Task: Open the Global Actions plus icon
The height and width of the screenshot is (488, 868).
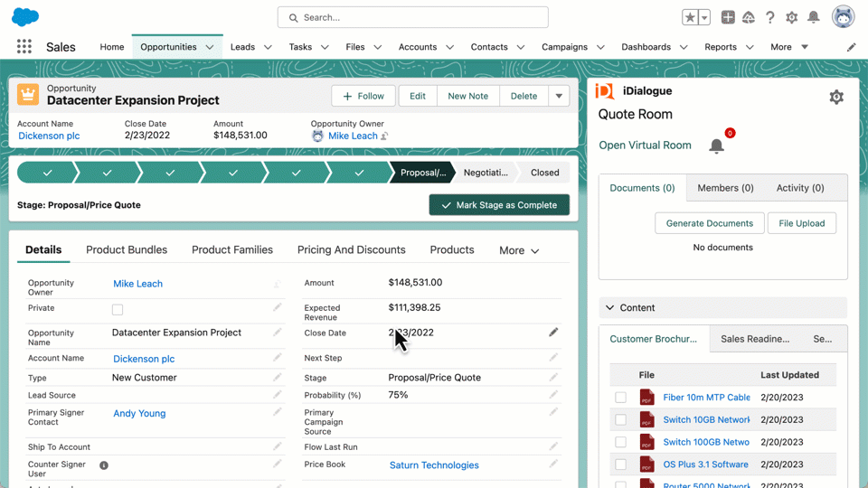Action: point(727,17)
